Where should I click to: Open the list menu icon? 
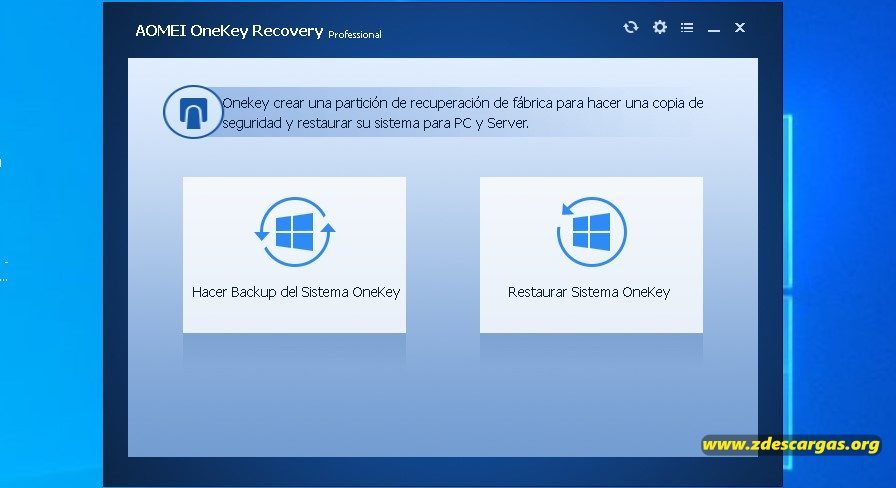[687, 27]
